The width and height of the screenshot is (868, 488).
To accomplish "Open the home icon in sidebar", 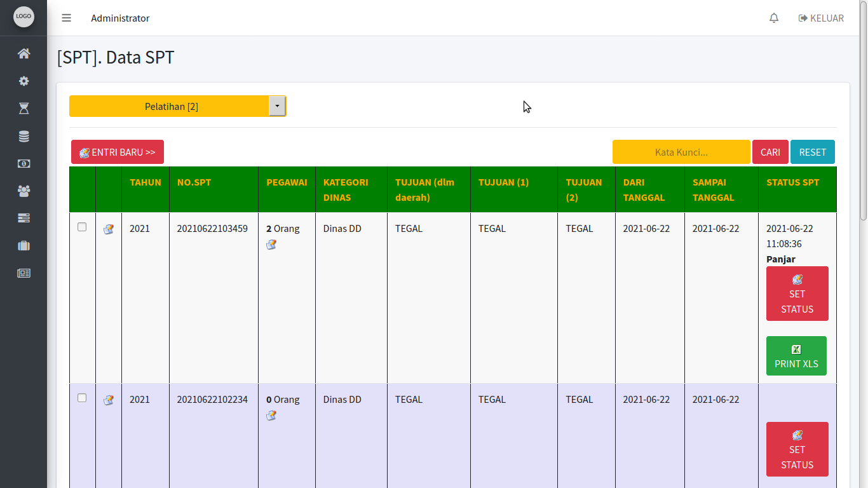I will tap(24, 53).
